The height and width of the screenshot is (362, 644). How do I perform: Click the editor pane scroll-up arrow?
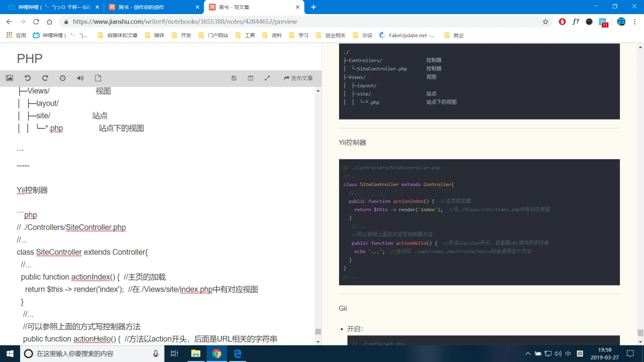tap(318, 90)
